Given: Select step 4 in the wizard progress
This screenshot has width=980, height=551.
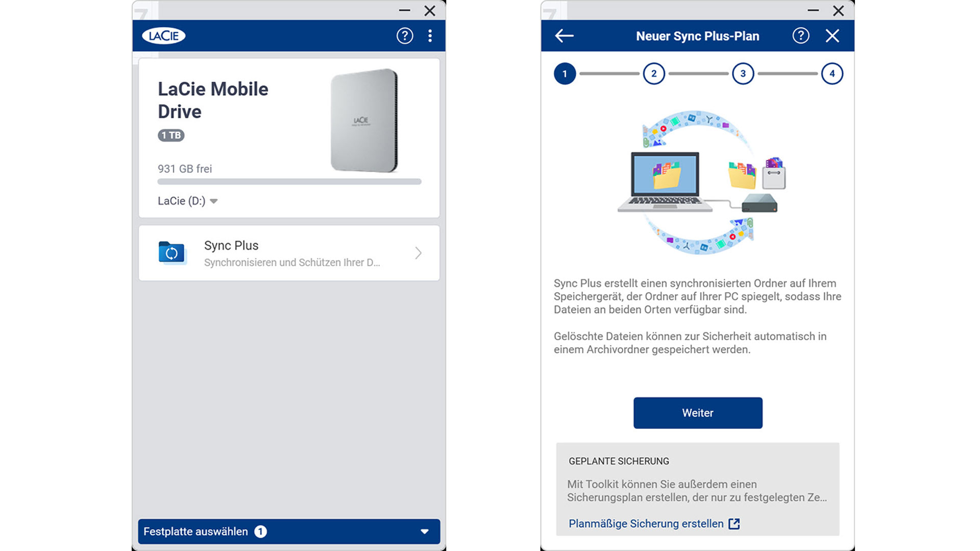Looking at the screenshot, I should coord(832,74).
